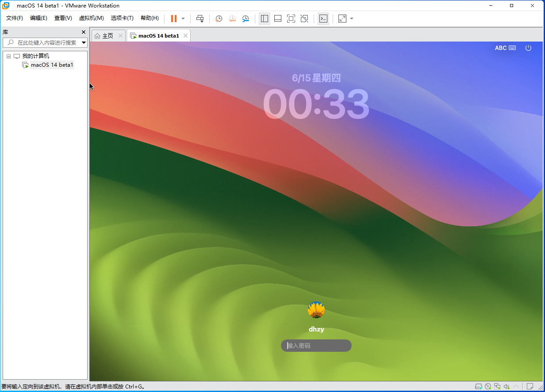The image size is (545, 392).
Task: Click the sound device icon in status bar
Action: [x=507, y=386]
